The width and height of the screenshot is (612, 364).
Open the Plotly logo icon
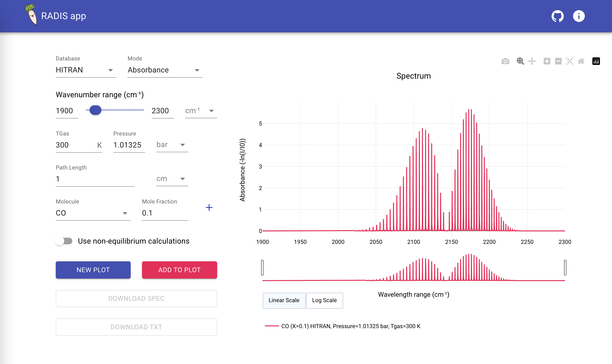coord(596,61)
